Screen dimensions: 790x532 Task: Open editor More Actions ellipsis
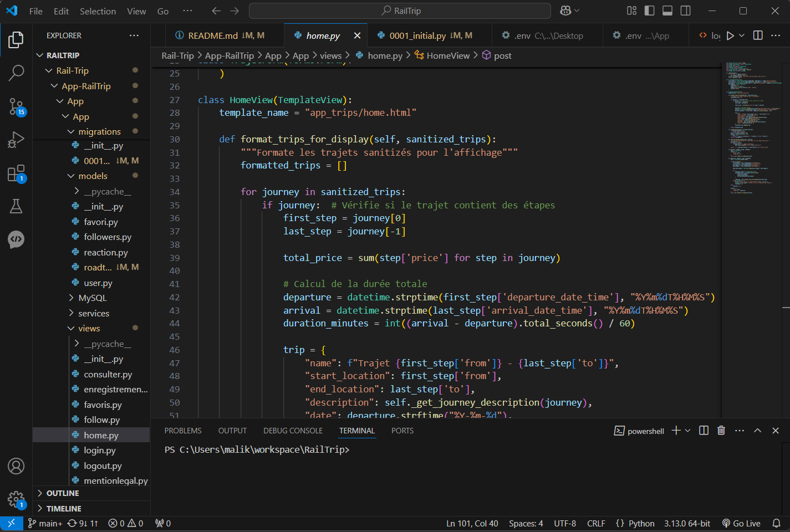pyautogui.click(x=776, y=35)
